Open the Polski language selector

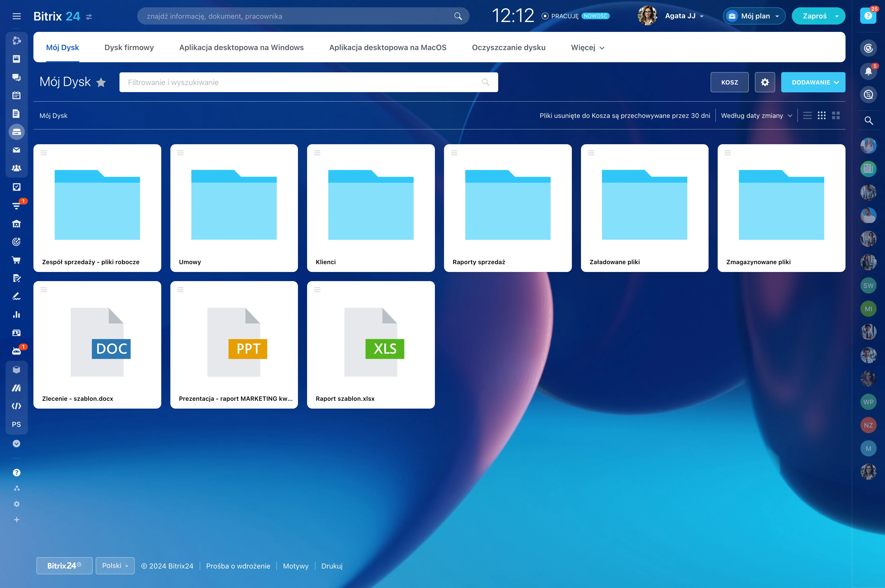115,565
